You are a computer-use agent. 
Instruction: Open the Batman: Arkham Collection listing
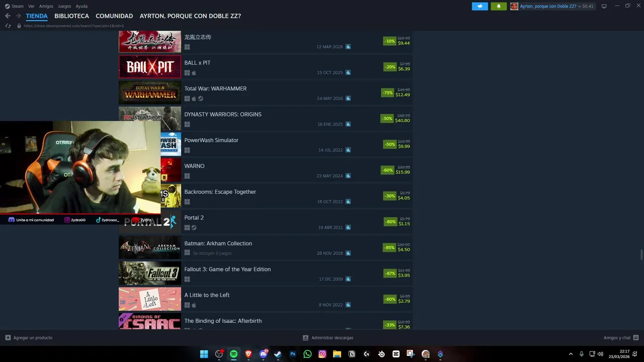click(266, 247)
